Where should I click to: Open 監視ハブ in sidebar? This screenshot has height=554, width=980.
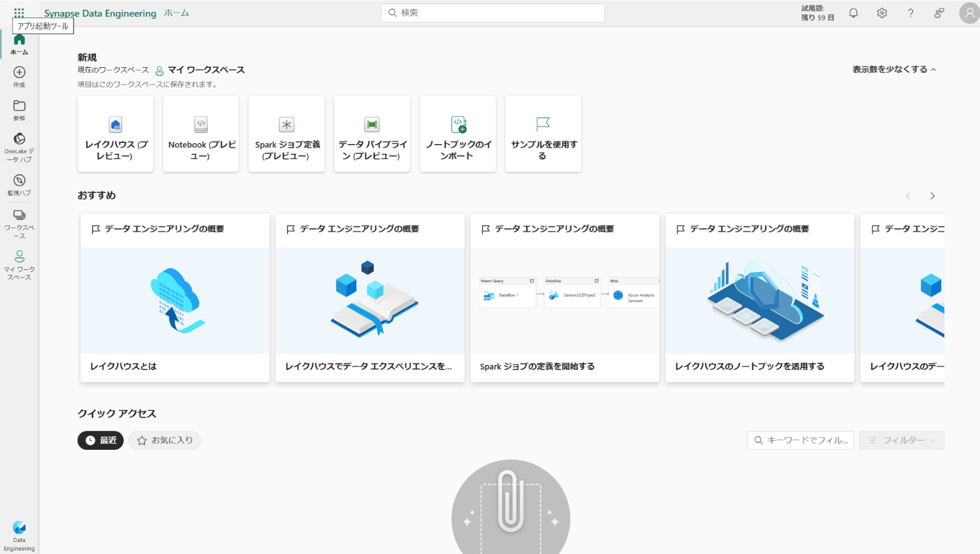(20, 185)
